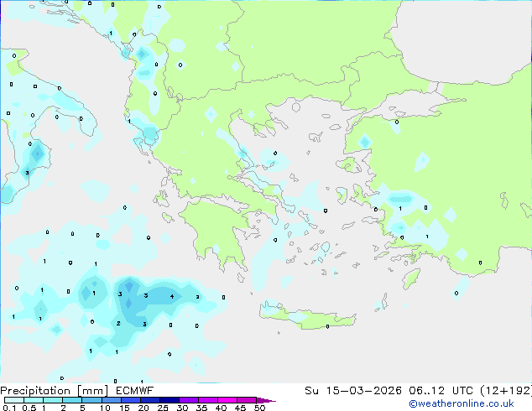Viewport: 532px width, 411px height.
Task: Select the 45–50 mm legend color swatch
Action: coord(247,400)
